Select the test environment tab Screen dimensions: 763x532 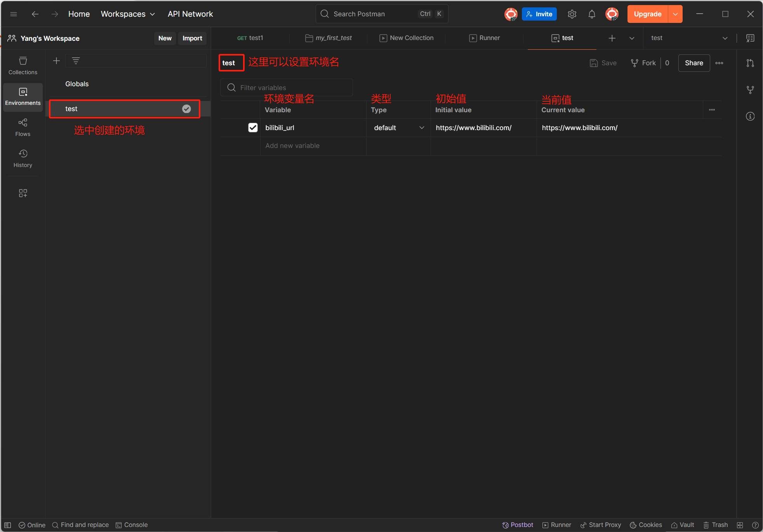tap(562, 38)
